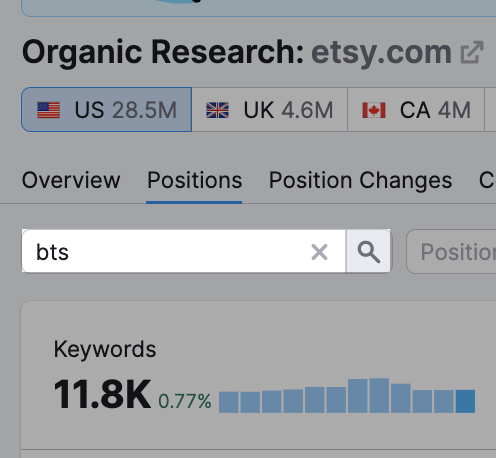The image size is (496, 458).
Task: Open the Position Changes tab
Action: click(360, 180)
